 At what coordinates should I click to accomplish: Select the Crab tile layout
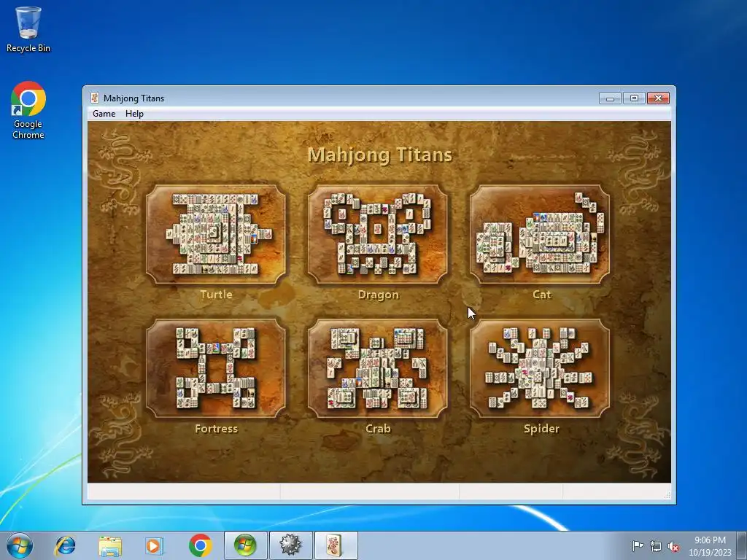378,368
